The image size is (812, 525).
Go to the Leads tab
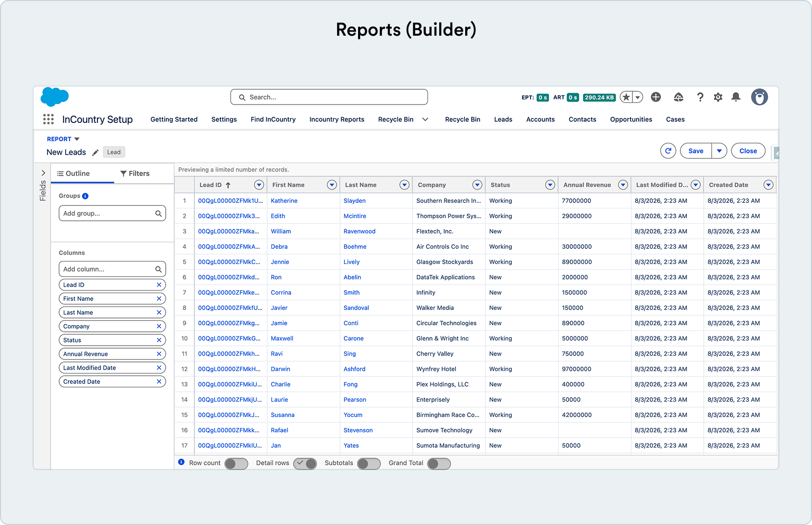click(x=503, y=119)
